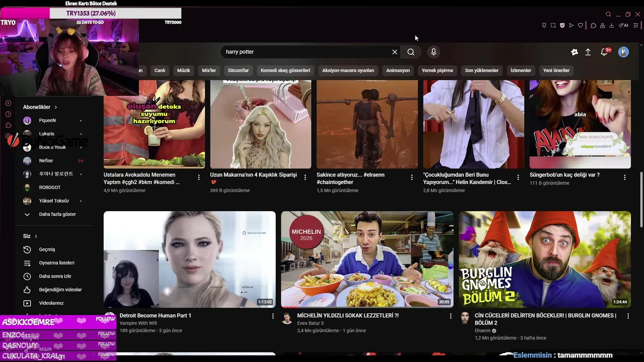Select the Yeni öneriler filter chip
The width and height of the screenshot is (644, 362).
click(x=556, y=70)
